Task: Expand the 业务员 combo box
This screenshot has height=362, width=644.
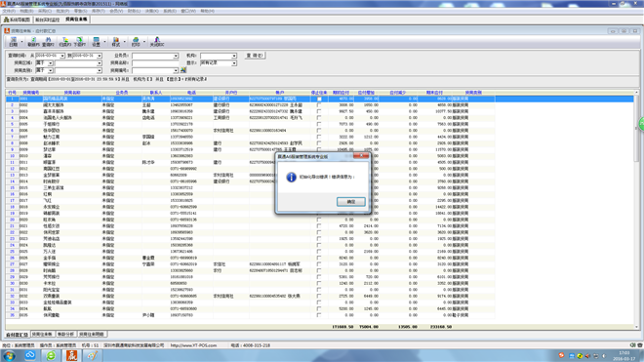Action: [176, 56]
